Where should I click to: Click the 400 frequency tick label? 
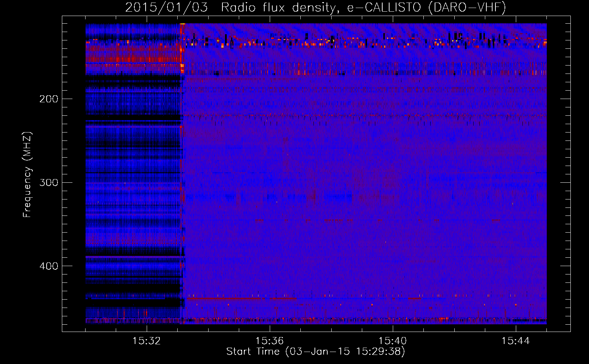click(49, 266)
